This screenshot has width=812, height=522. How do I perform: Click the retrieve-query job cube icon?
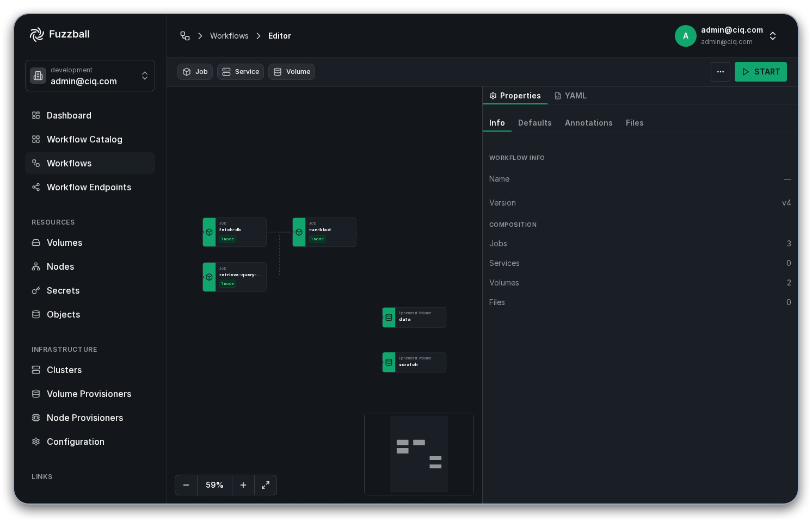pos(209,277)
